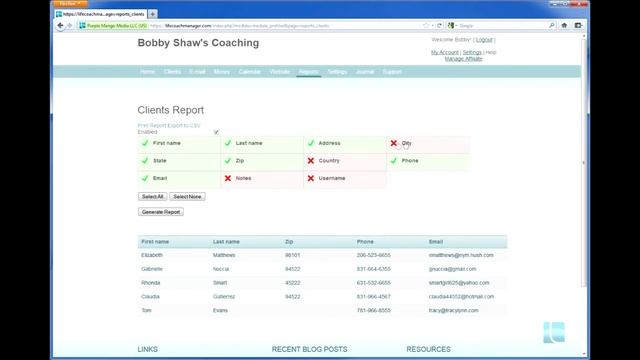Toggle the Enabled checkbox
The width and height of the screenshot is (640, 360).
[x=216, y=132]
